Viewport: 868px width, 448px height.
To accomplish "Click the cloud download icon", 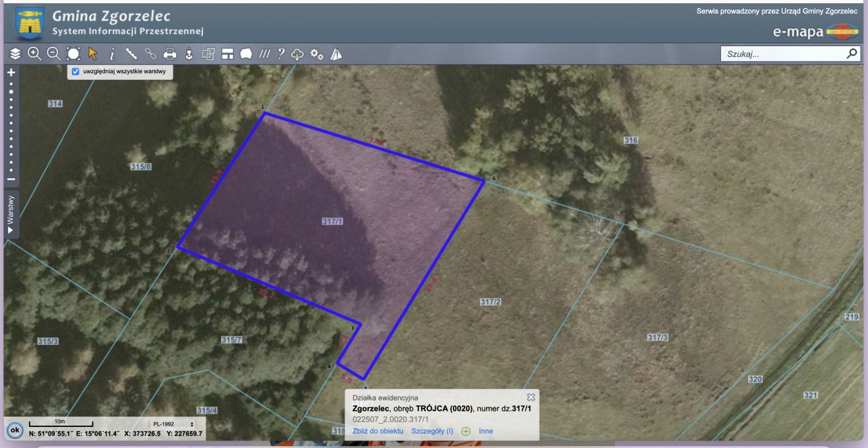I will pyautogui.click(x=297, y=55).
